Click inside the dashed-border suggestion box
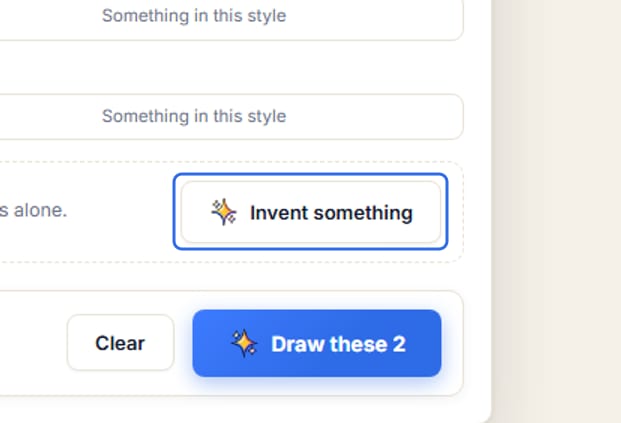621x423 pixels. 87,238
